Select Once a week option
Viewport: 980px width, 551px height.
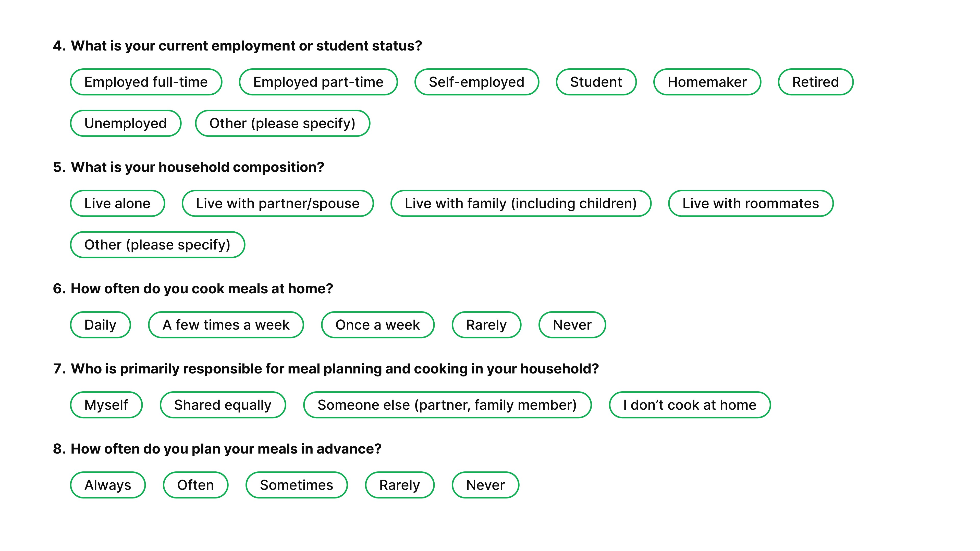coord(377,325)
